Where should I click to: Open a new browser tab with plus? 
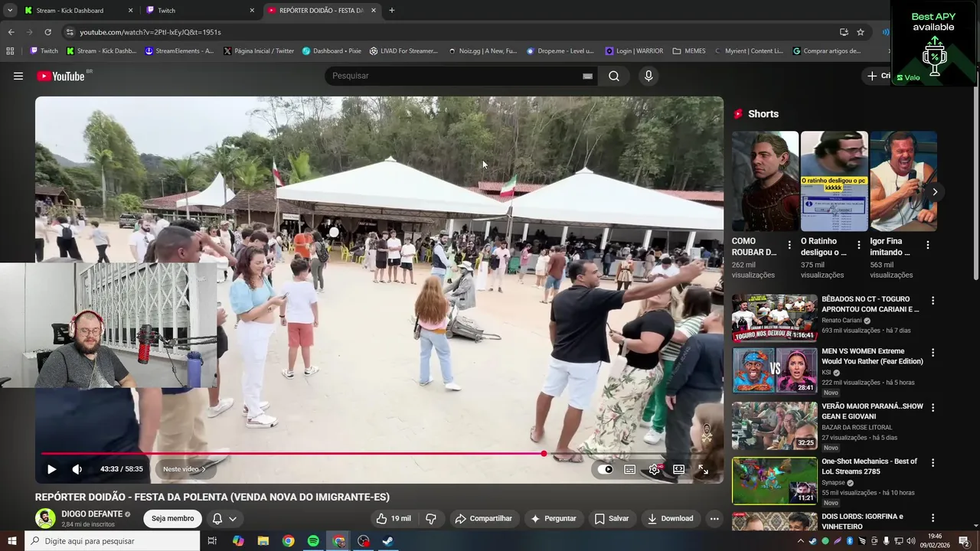392,11
